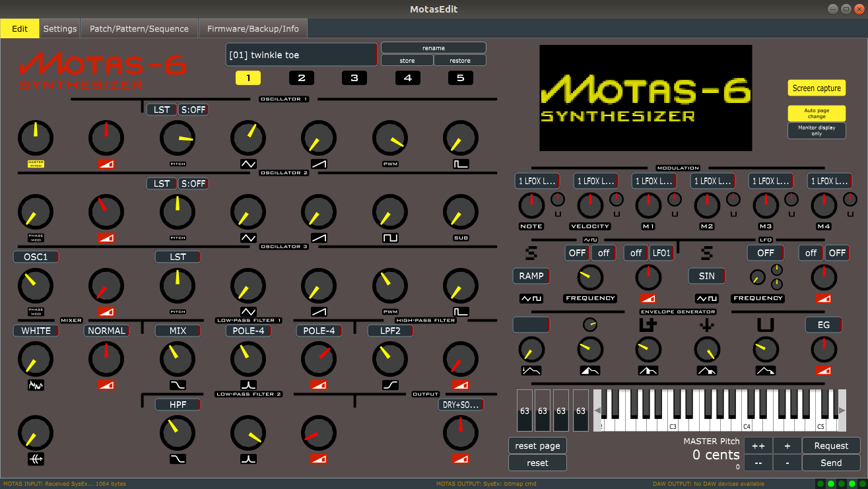Screen dimensions: 868x489
Task: Click Low-Pass Filter 1 cutoff curve icon
Action: click(178, 385)
